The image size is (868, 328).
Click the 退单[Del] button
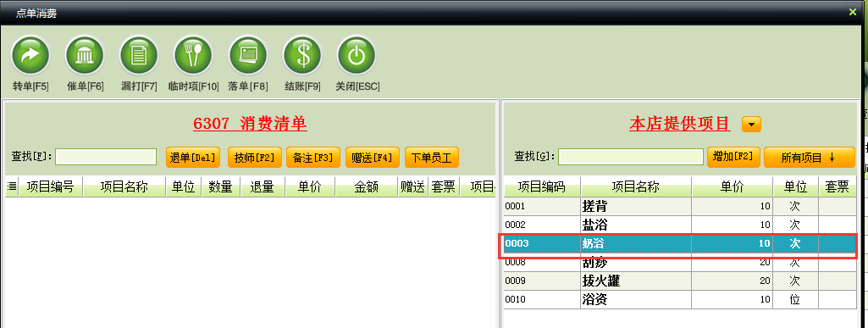(193, 158)
